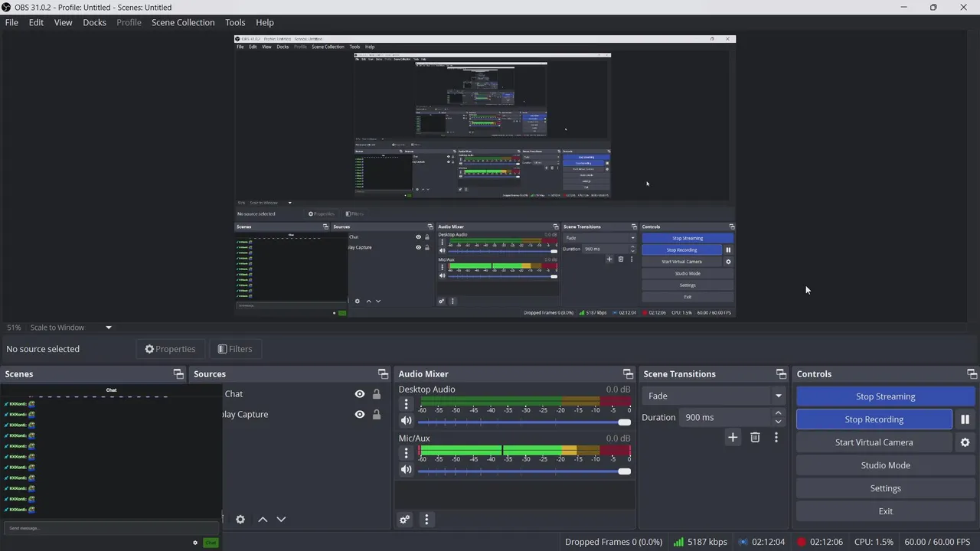Open the Tools menu
This screenshot has width=980, height=551.
(235, 22)
